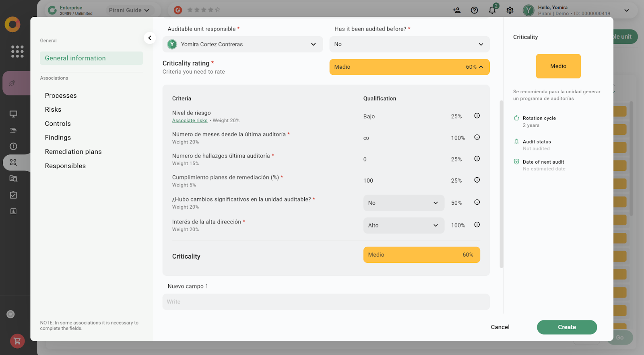Click the Create button
This screenshot has width=644, height=355.
(x=567, y=327)
